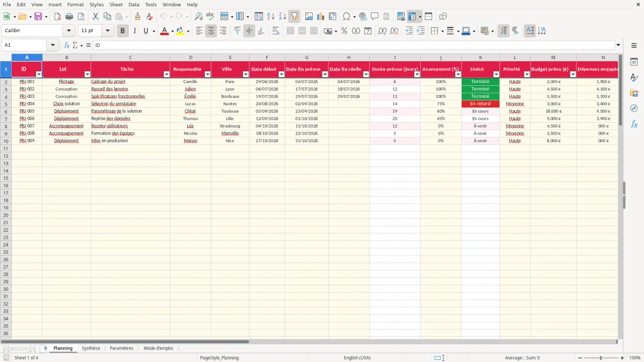This screenshot has width=644, height=362.
Task: Click into the formula input line
Action: coord(353,46)
